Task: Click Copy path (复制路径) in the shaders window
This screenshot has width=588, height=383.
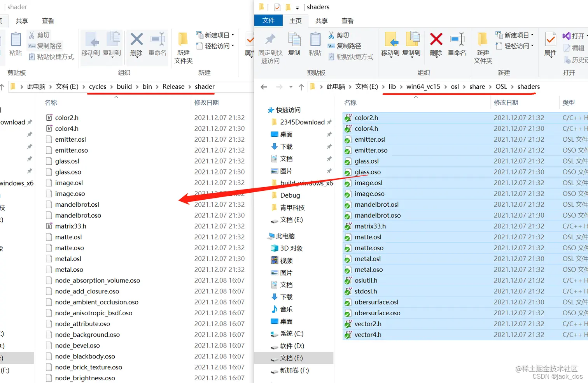Action: pyautogui.click(x=345, y=46)
